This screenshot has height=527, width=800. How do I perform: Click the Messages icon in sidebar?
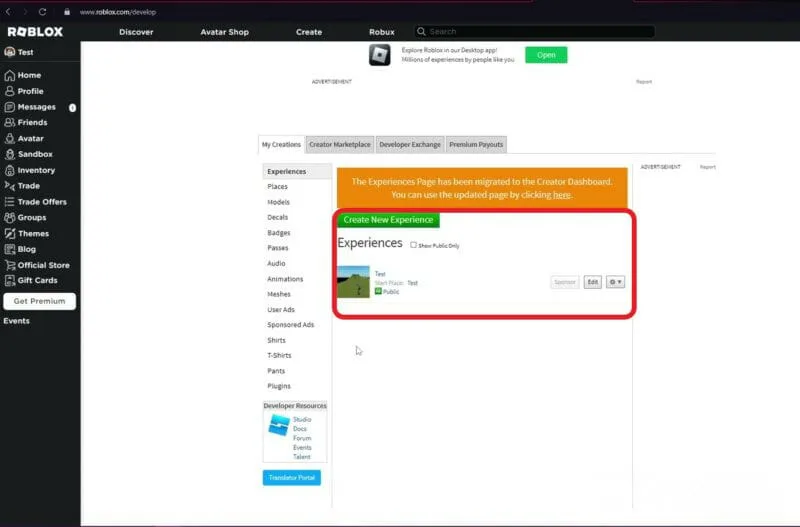(x=10, y=107)
